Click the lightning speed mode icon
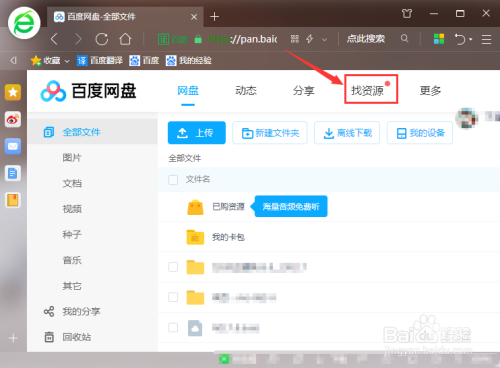The height and width of the screenshot is (368, 500). 310,39
